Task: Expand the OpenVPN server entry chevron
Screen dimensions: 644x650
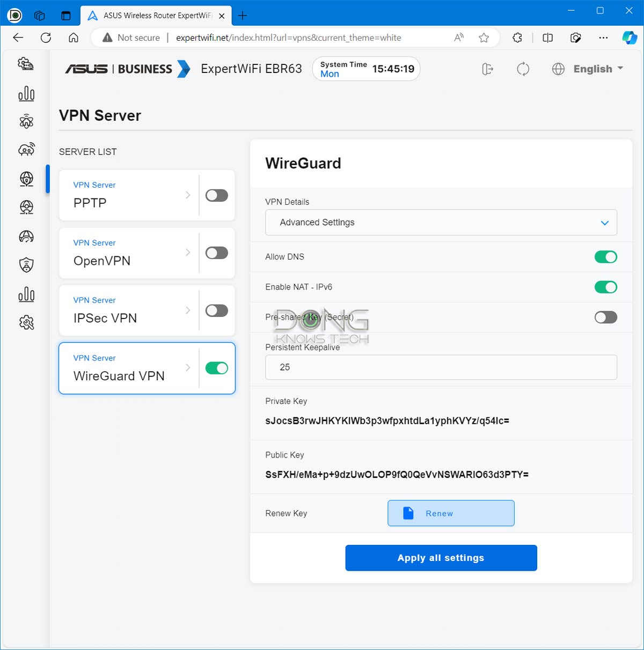Action: (x=188, y=253)
